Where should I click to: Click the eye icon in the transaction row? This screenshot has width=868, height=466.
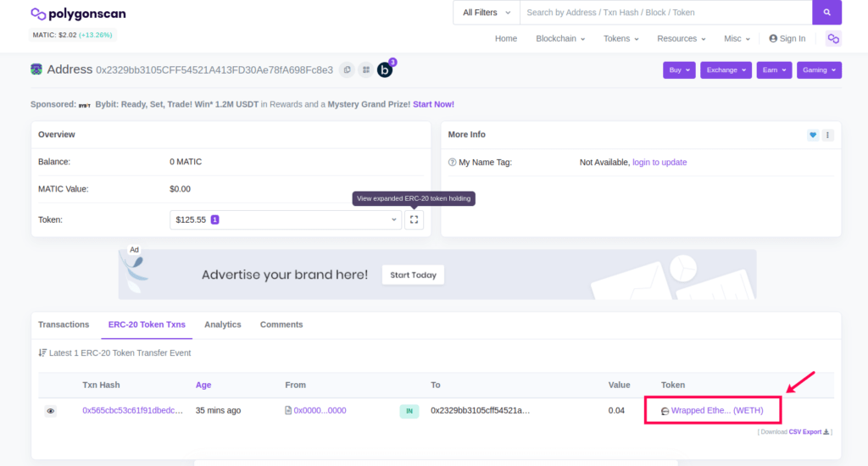click(x=50, y=411)
